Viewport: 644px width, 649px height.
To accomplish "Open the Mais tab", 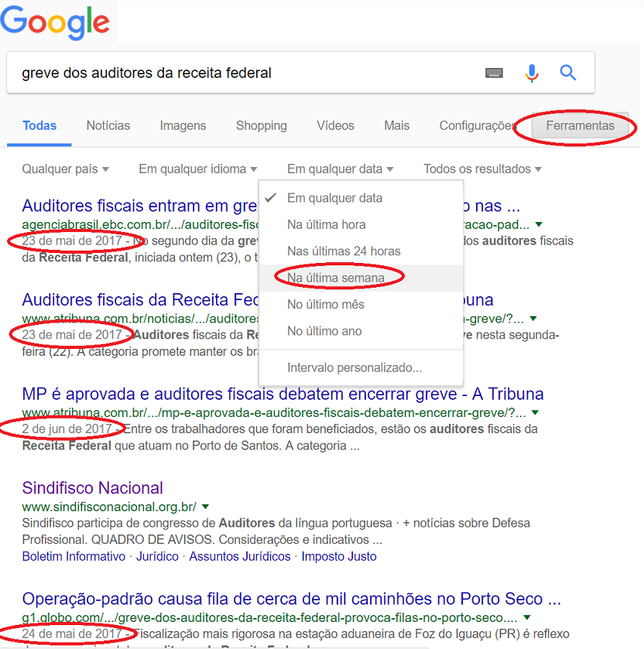I will pyautogui.click(x=397, y=125).
